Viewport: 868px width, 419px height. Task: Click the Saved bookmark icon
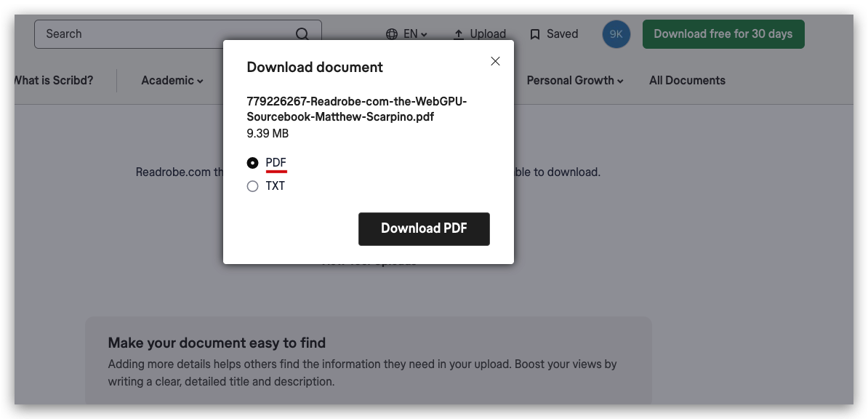535,34
